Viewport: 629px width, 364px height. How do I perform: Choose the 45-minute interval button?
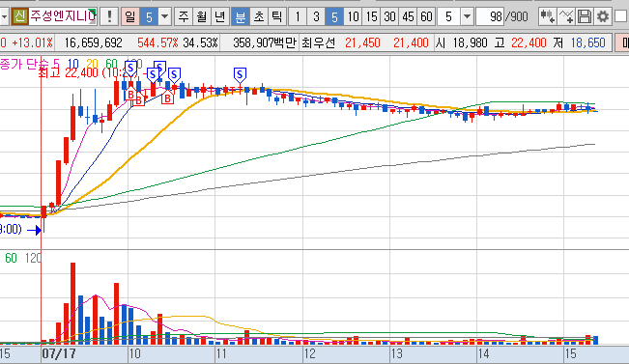tap(408, 16)
